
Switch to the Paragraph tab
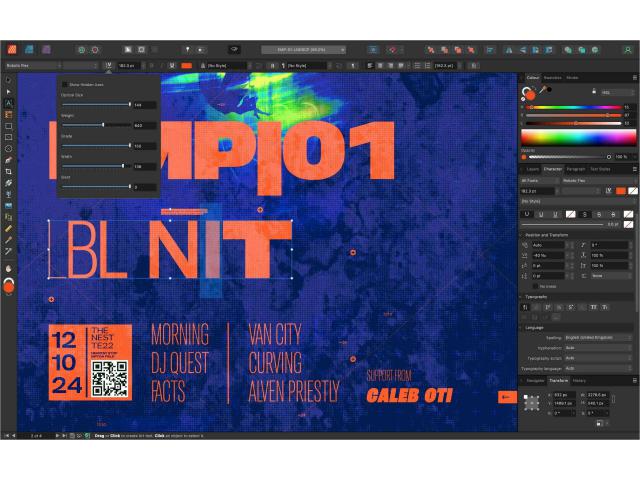click(574, 169)
